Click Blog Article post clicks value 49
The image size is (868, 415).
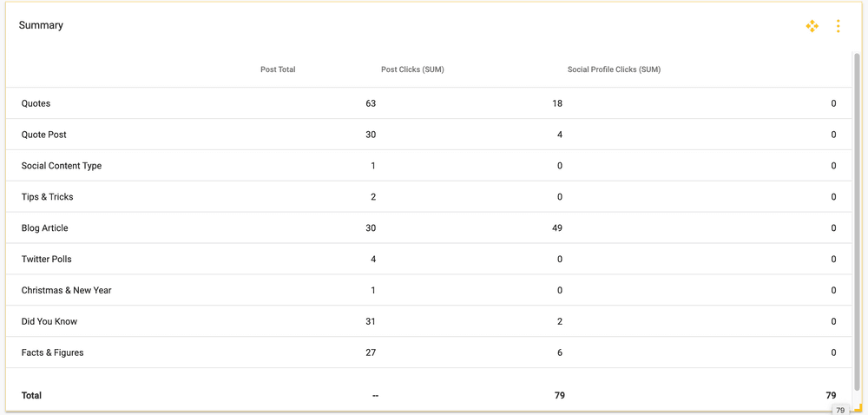point(556,228)
